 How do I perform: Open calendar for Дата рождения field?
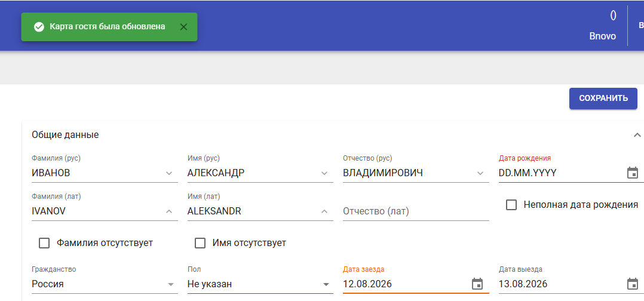[633, 173]
